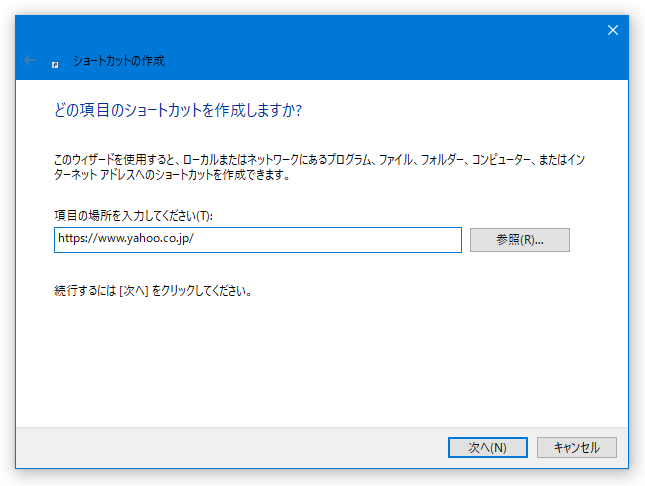Viewport: 645px width, 486px height.
Task: Open the file browser with 参照(R)...
Action: point(520,240)
